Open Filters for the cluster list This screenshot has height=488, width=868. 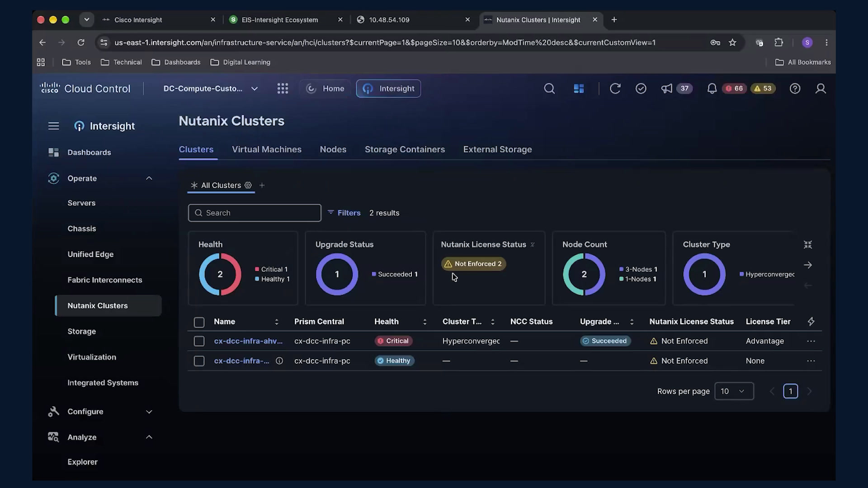coord(344,213)
